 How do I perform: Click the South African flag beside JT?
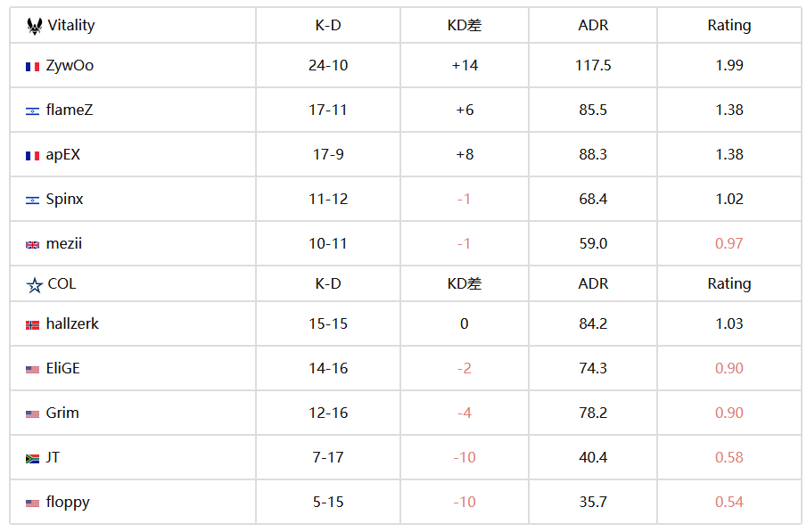pyautogui.click(x=32, y=459)
